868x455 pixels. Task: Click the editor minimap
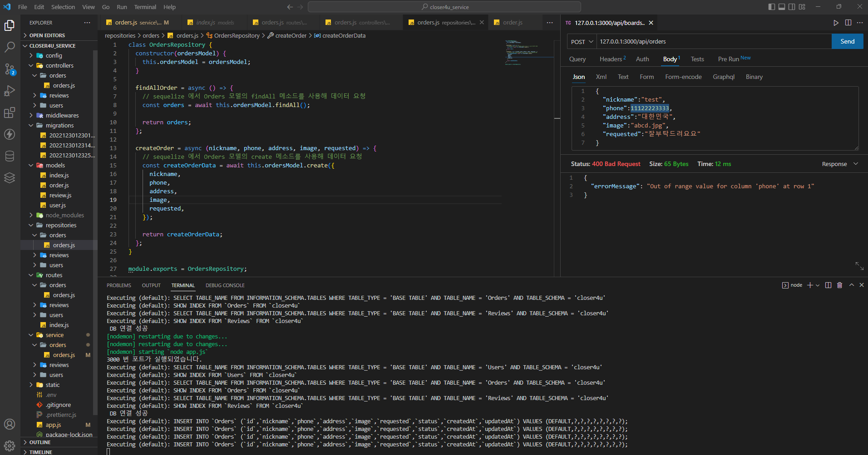(522, 53)
